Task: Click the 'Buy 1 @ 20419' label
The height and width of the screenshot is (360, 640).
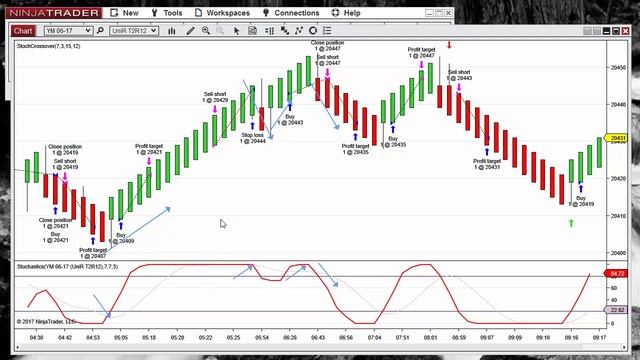Action: coord(581,201)
